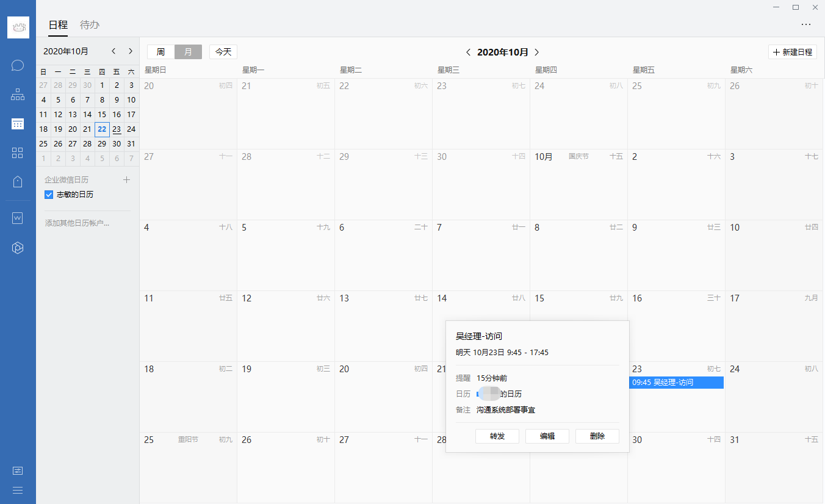
Task: Click 新建日程 to create event
Action: [x=793, y=52]
